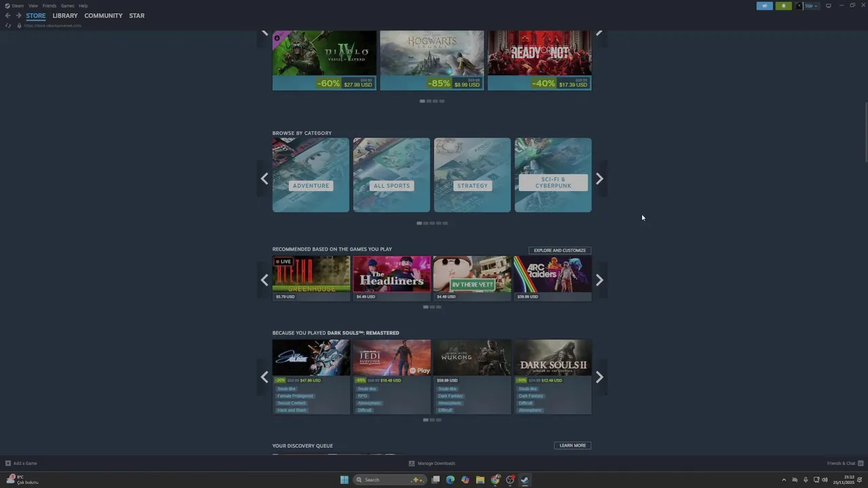Show next recommended games arrow
The height and width of the screenshot is (488, 868).
[599, 280]
